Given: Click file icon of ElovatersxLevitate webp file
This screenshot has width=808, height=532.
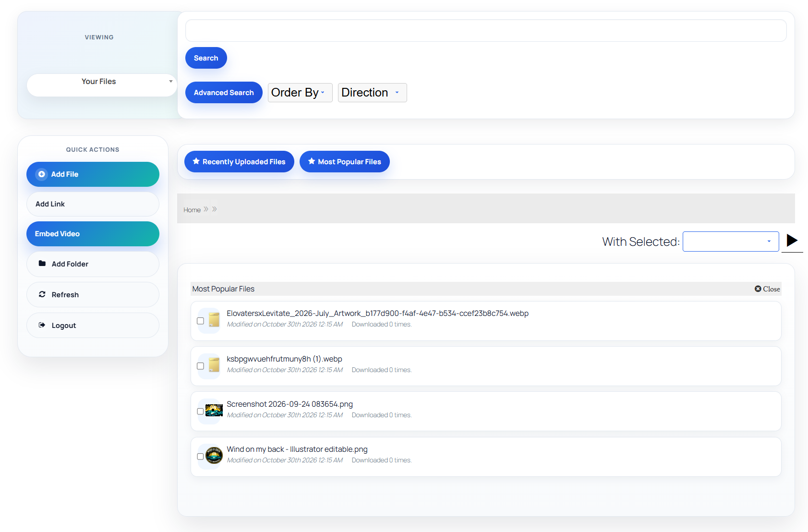Looking at the screenshot, I should (x=214, y=320).
